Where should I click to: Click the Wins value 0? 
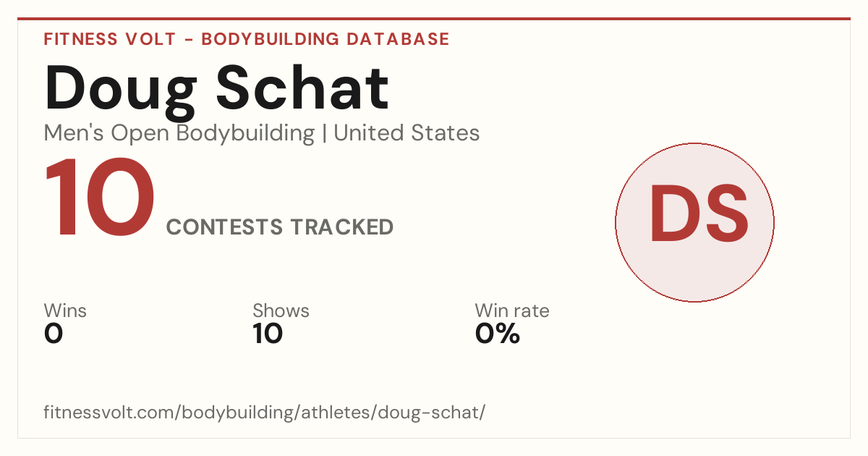click(54, 334)
